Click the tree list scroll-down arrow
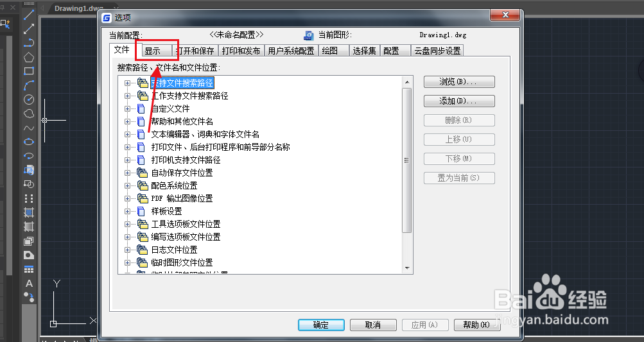The height and width of the screenshot is (342, 644). [x=407, y=268]
